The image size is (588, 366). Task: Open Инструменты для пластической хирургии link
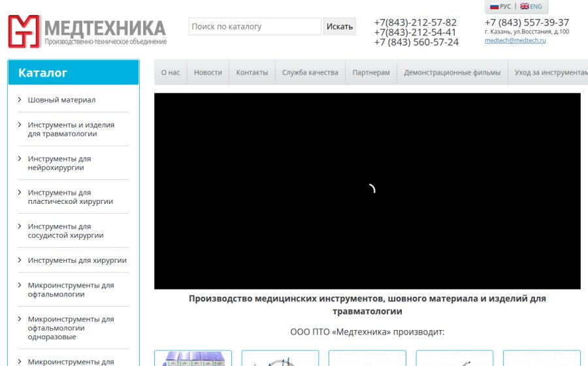coord(70,197)
